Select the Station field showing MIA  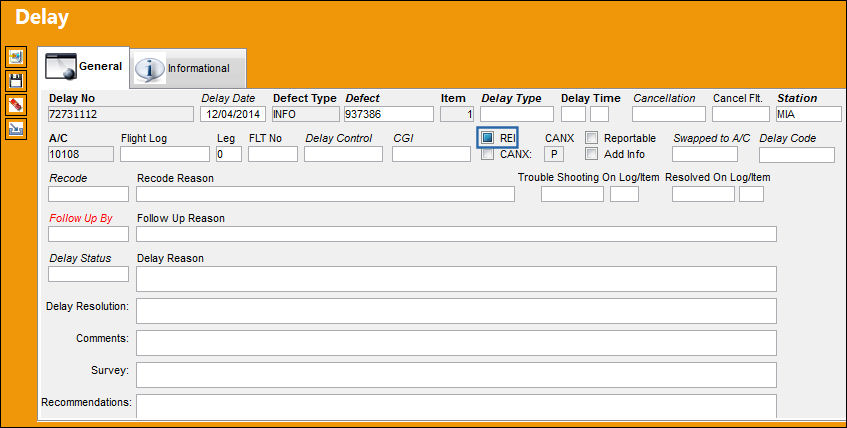click(809, 114)
